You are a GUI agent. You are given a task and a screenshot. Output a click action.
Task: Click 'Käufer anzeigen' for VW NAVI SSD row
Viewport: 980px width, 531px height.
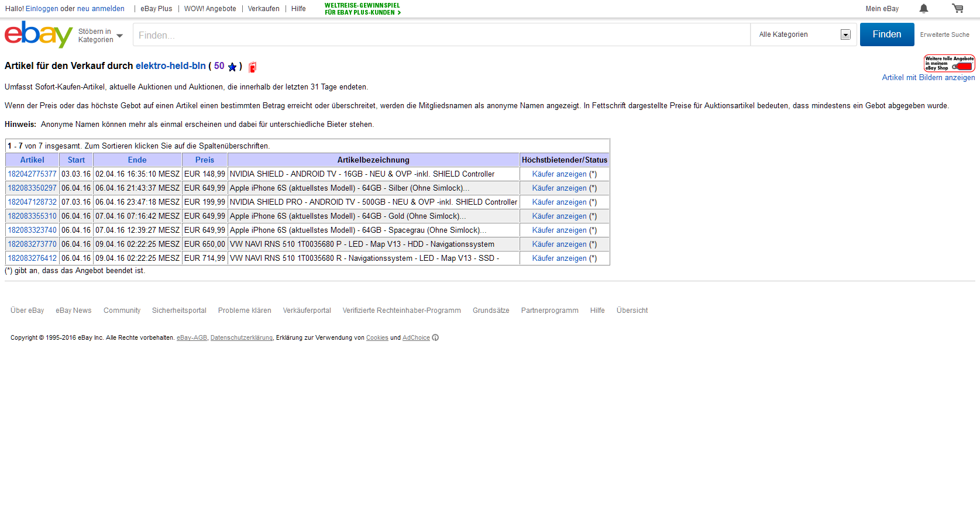(x=559, y=258)
